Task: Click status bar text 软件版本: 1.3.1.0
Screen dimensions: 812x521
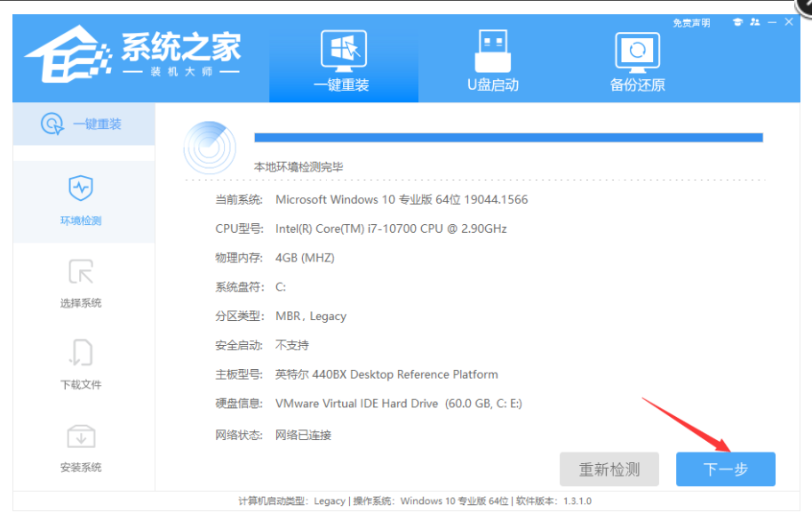Action: [553, 501]
